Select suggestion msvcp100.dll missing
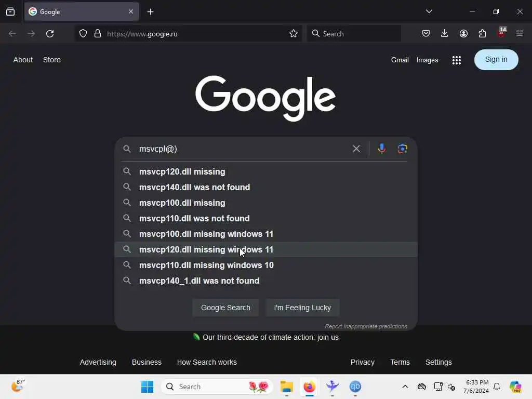 pyautogui.click(x=266, y=203)
